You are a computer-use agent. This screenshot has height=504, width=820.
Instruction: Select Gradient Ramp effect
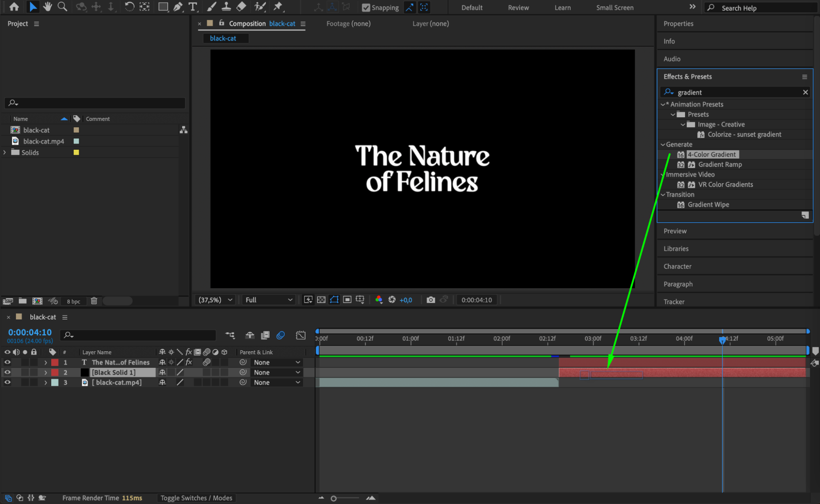[x=720, y=164]
